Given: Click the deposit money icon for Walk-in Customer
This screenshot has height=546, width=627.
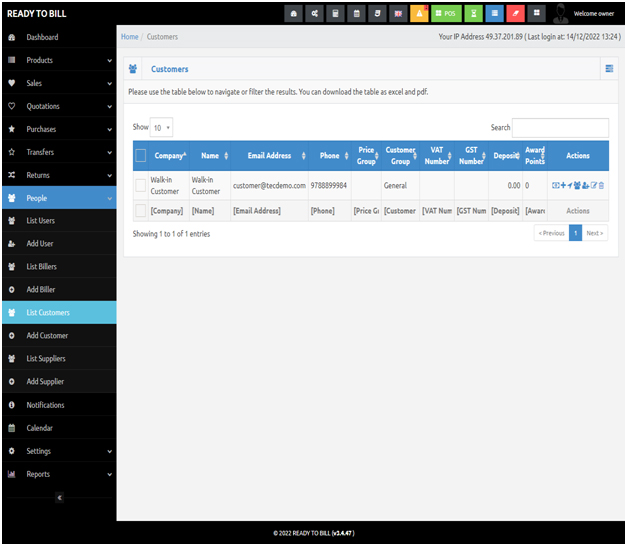Looking at the screenshot, I should pos(555,186).
